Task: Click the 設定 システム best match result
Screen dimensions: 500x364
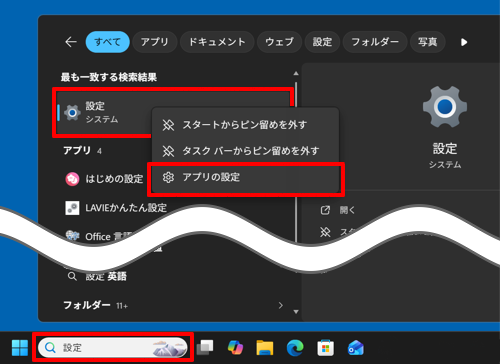Action: (173, 112)
